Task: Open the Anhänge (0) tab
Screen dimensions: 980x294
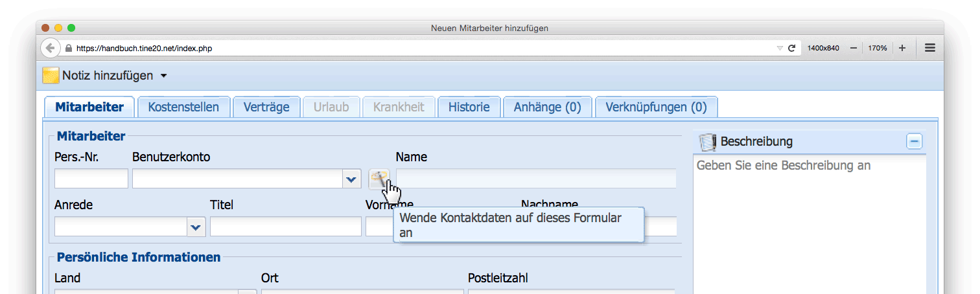Action: (548, 107)
